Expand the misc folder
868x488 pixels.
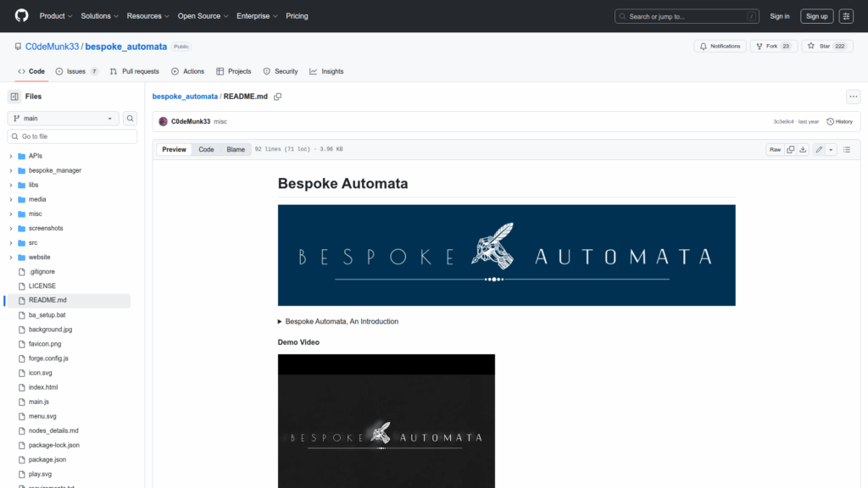(11, 213)
